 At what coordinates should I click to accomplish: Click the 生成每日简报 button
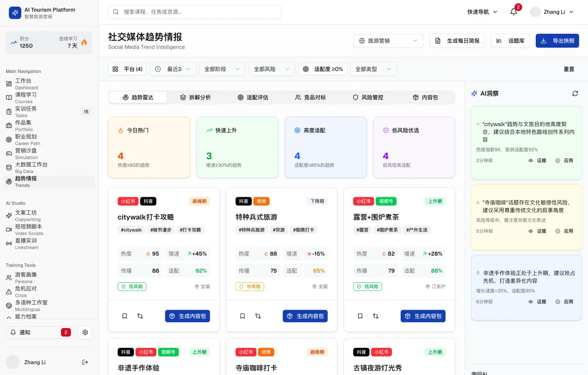click(x=457, y=40)
